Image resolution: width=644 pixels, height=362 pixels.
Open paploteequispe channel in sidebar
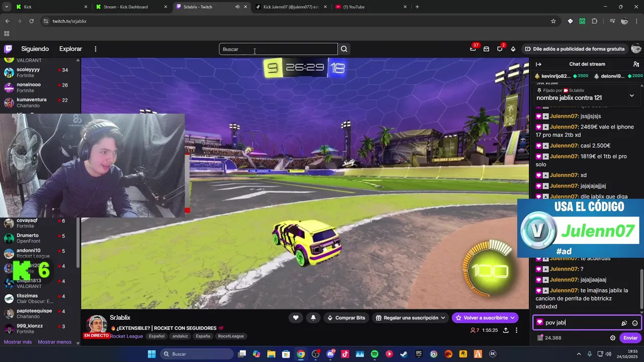(40, 314)
